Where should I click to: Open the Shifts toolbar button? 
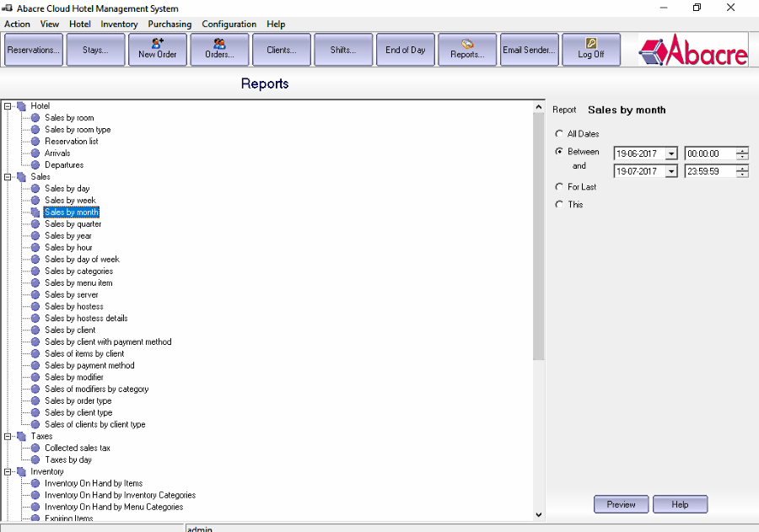click(343, 50)
